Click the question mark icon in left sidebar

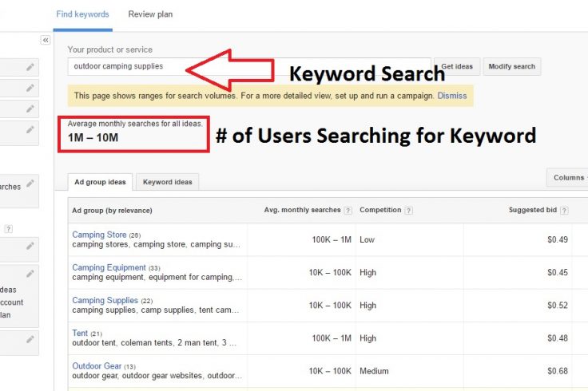(8, 229)
